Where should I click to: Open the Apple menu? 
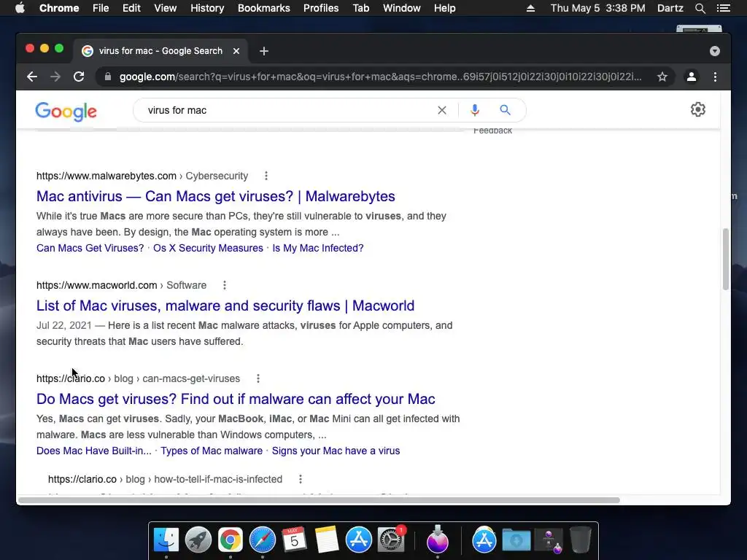point(20,8)
